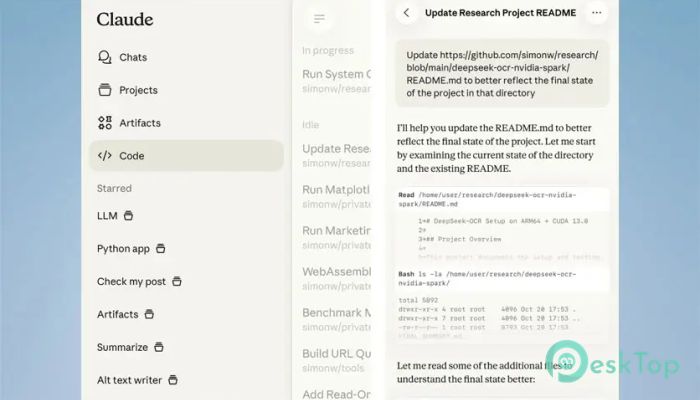This screenshot has width=700, height=400.
Task: Open the Artifacts section with shapes icon
Action: [186, 123]
